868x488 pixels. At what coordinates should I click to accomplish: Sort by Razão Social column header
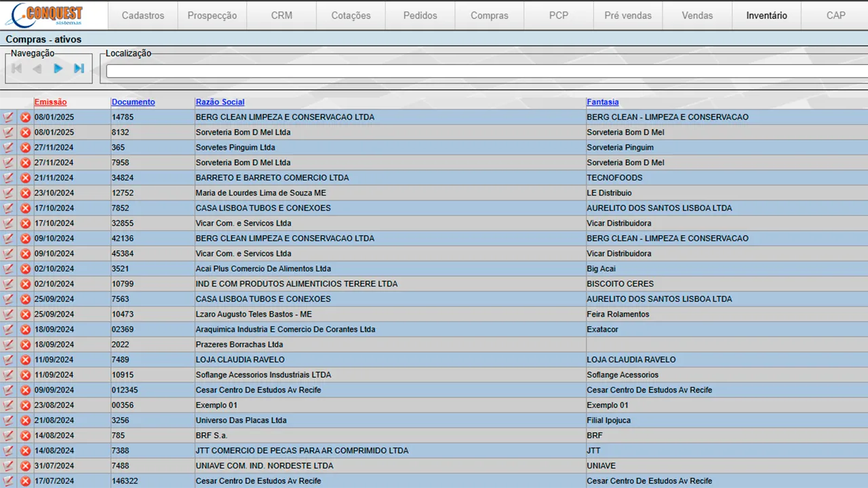click(220, 102)
